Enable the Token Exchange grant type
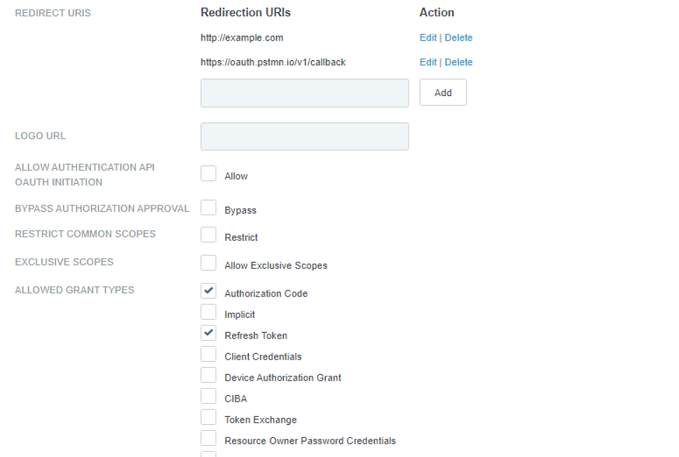Image resolution: width=679 pixels, height=457 pixels. click(x=208, y=417)
